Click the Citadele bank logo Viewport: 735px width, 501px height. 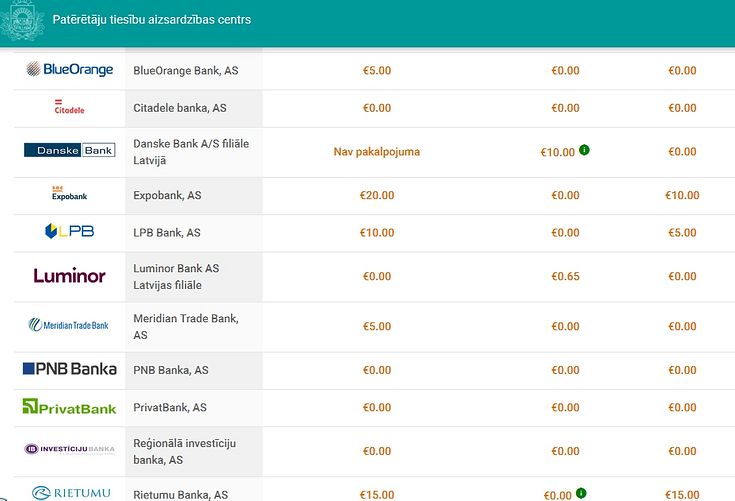[x=69, y=107]
